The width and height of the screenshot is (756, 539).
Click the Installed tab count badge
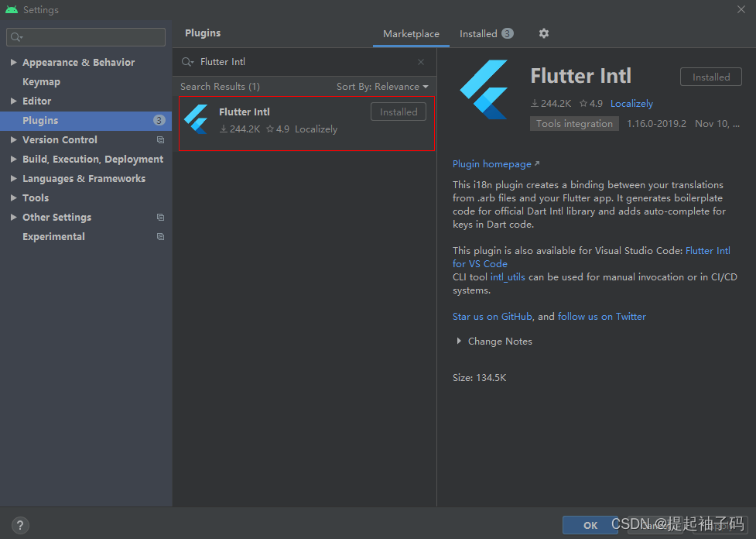[x=507, y=33]
